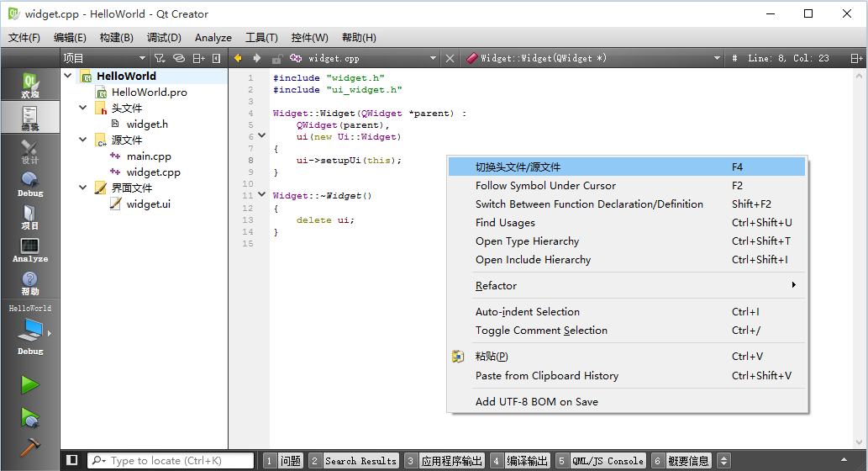Go back with left arrow
The width and height of the screenshot is (868, 471).
[238, 58]
